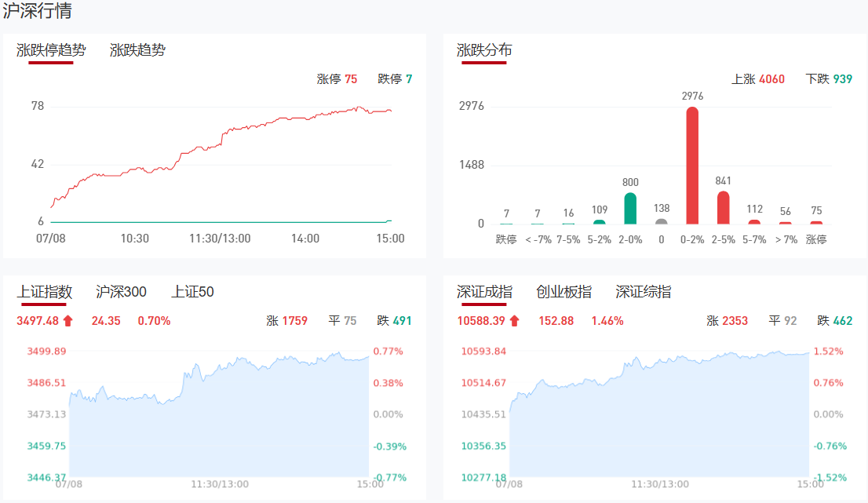The height and width of the screenshot is (503, 868).
Task: Select the 涨跌停趋势 tab
Action: [x=51, y=50]
